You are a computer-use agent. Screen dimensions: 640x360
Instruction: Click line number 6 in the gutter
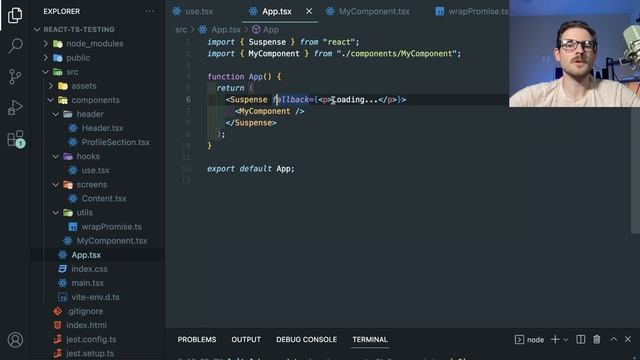click(x=188, y=100)
